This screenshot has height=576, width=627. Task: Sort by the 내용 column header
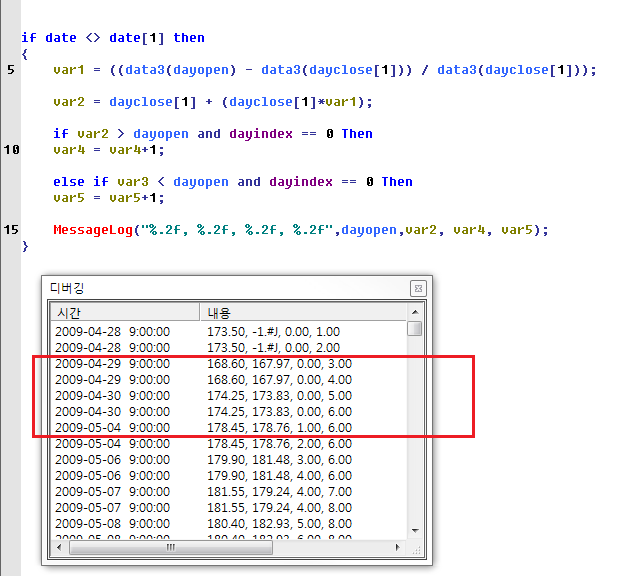pyautogui.click(x=300, y=312)
